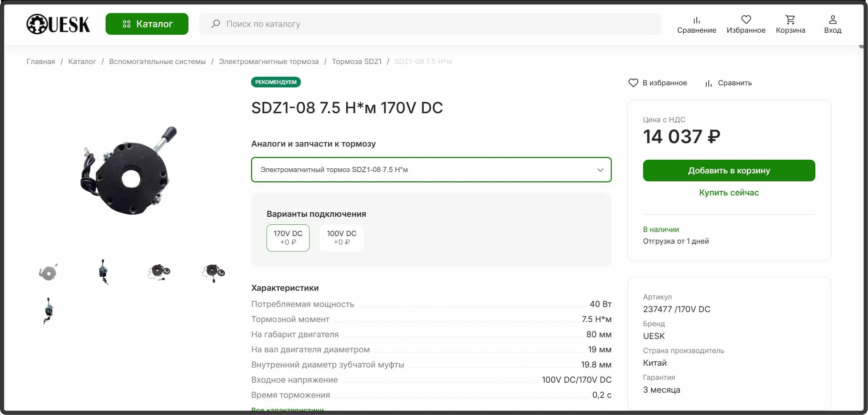Image resolution: width=868 pixels, height=415 pixels.
Task: Click В наличии availability status
Action: coord(661,229)
